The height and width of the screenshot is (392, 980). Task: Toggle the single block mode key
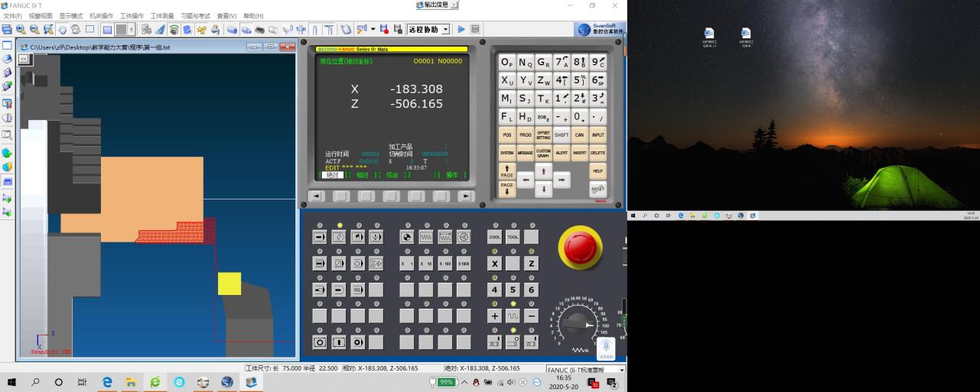tap(320, 263)
